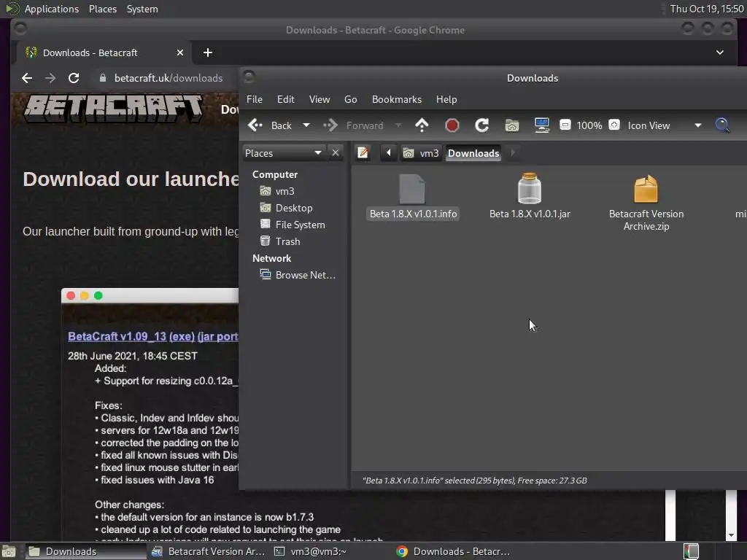Zoom in with the plus icon
Screen dimensions: 747x560
pyautogui.click(x=614, y=125)
